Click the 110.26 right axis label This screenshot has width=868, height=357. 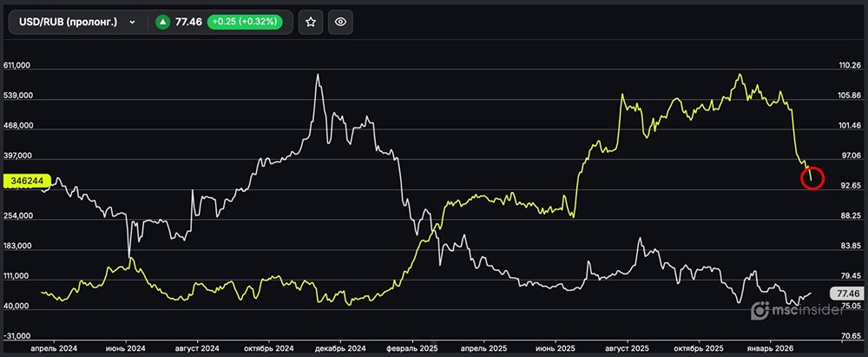click(x=850, y=65)
